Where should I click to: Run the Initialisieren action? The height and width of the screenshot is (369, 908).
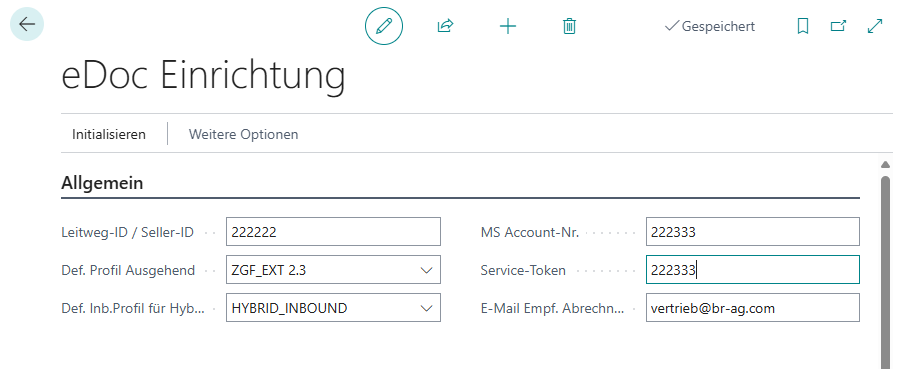[109, 134]
